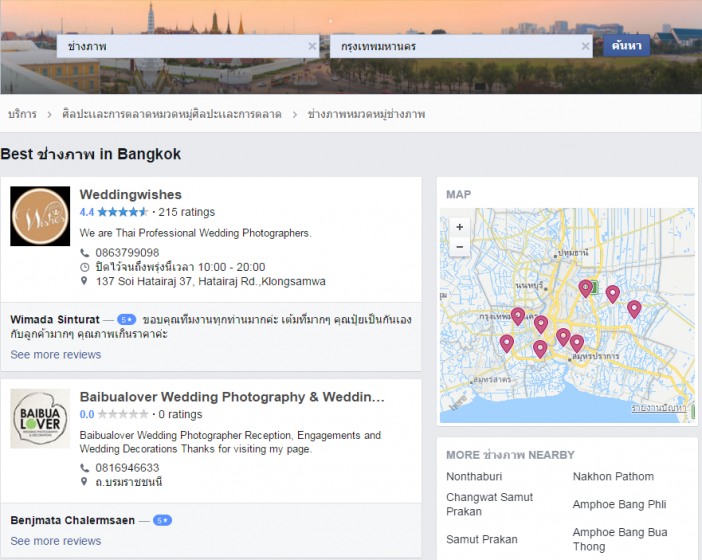Open reviewer Wimada Sinturat's profile
The image size is (702, 560).
coord(55,320)
